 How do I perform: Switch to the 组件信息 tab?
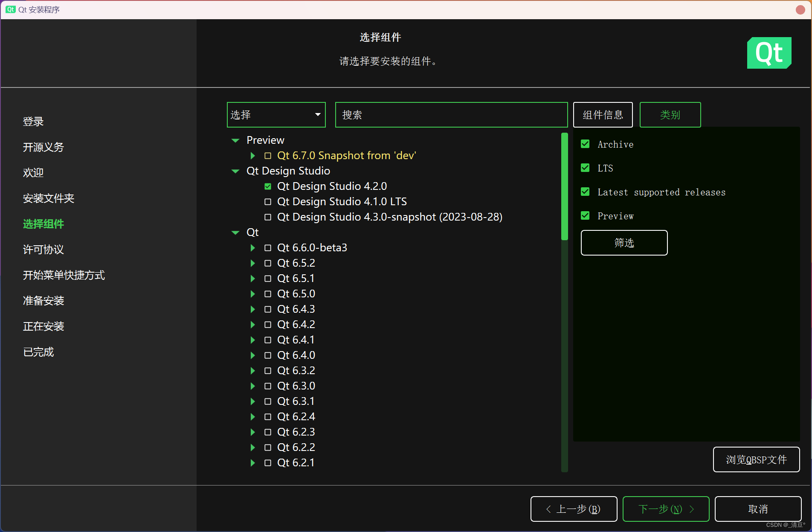point(603,115)
